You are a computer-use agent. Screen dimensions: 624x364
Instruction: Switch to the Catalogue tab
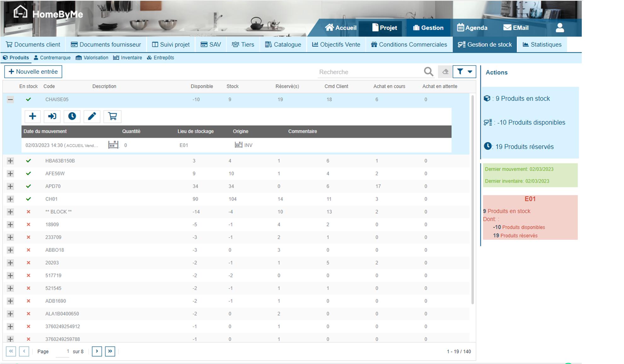283,44
